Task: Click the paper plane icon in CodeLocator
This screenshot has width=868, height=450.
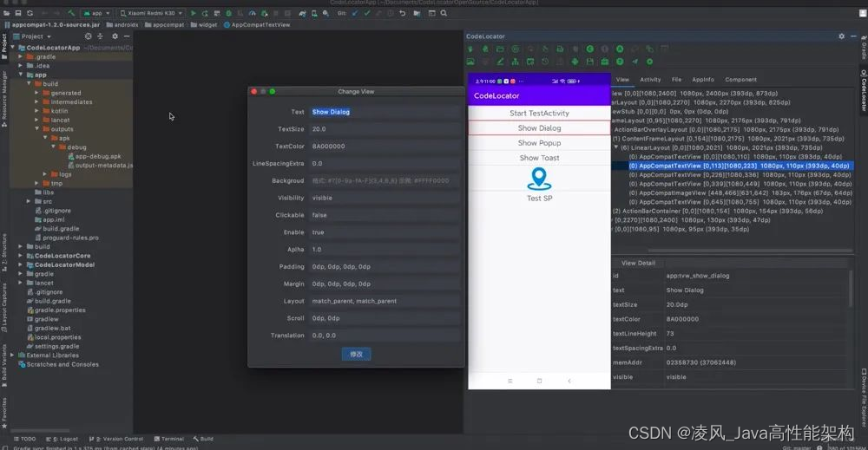Action: pos(635,62)
